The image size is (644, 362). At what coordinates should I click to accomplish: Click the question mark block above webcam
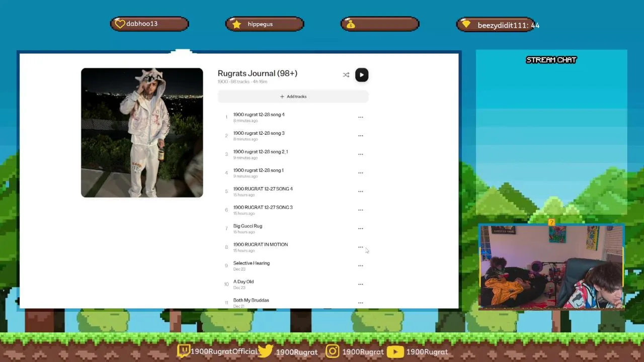(551, 222)
